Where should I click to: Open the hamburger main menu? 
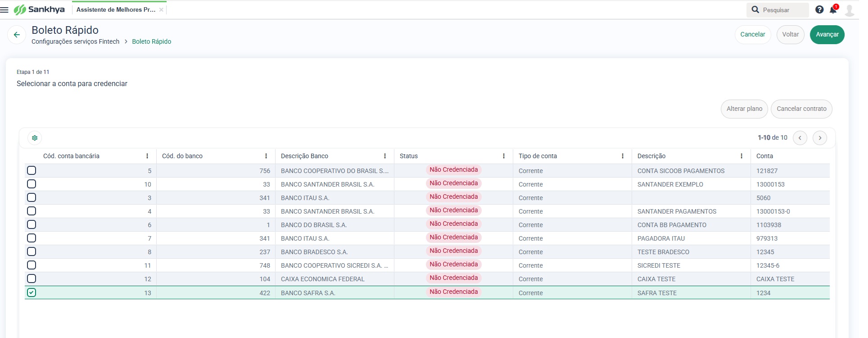[5, 9]
